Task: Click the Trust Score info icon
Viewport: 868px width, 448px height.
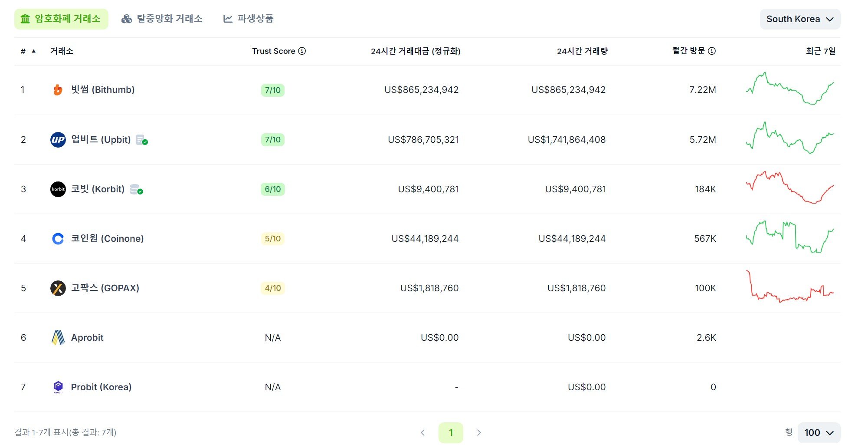Action: tap(302, 51)
